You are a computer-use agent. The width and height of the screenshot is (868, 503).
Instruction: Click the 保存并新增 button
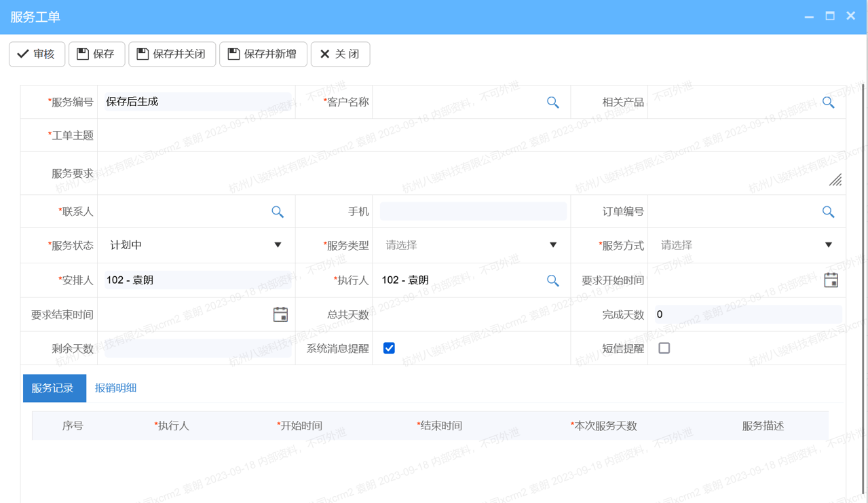point(263,54)
